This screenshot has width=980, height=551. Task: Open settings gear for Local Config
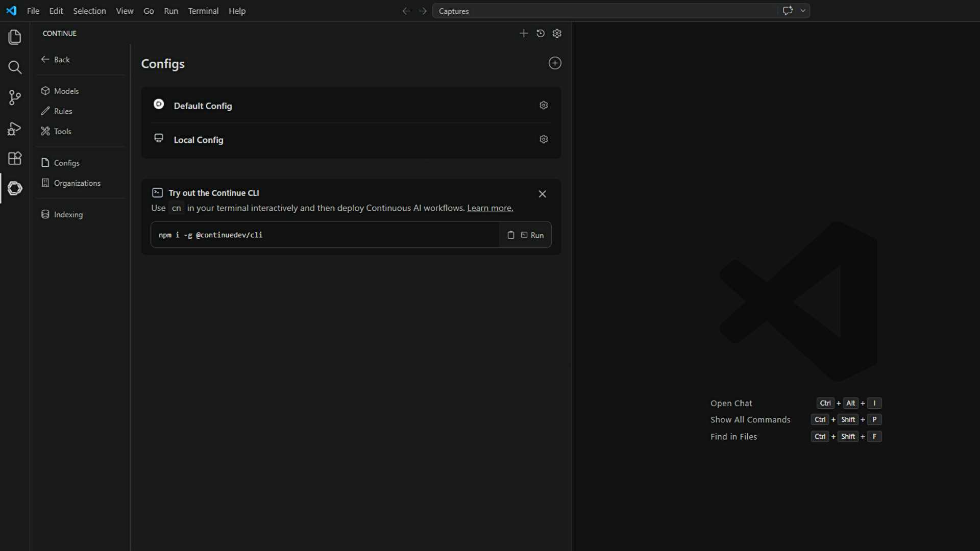(544, 139)
